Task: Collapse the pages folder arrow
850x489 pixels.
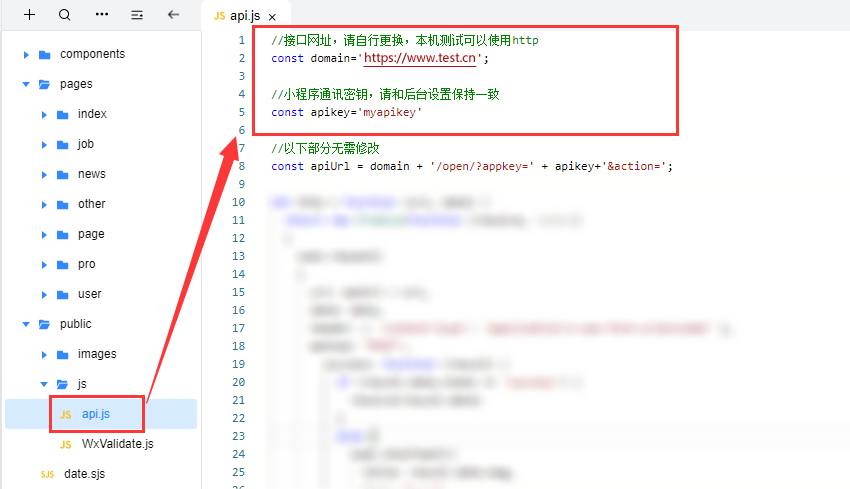Action: click(26, 84)
